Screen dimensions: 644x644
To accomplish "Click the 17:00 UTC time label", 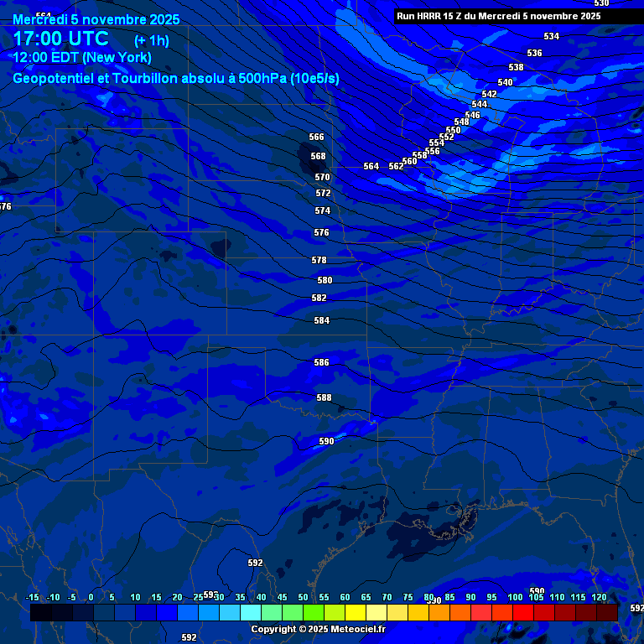I will [60, 39].
